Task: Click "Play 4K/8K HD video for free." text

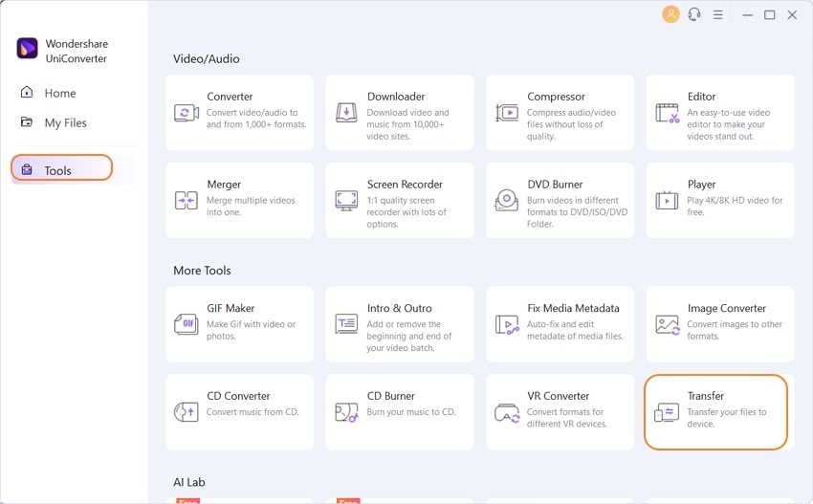Action: pos(735,206)
